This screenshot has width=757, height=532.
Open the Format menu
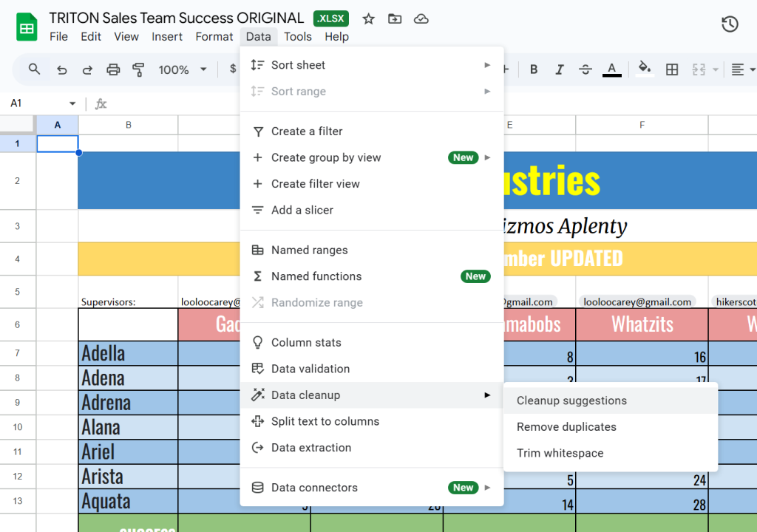tap(214, 37)
